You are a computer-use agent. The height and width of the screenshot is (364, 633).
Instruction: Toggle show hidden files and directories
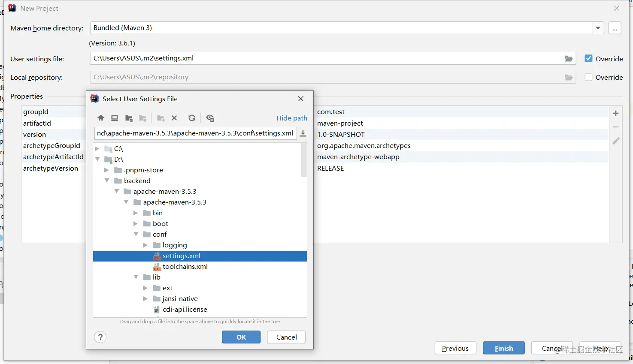tap(210, 118)
